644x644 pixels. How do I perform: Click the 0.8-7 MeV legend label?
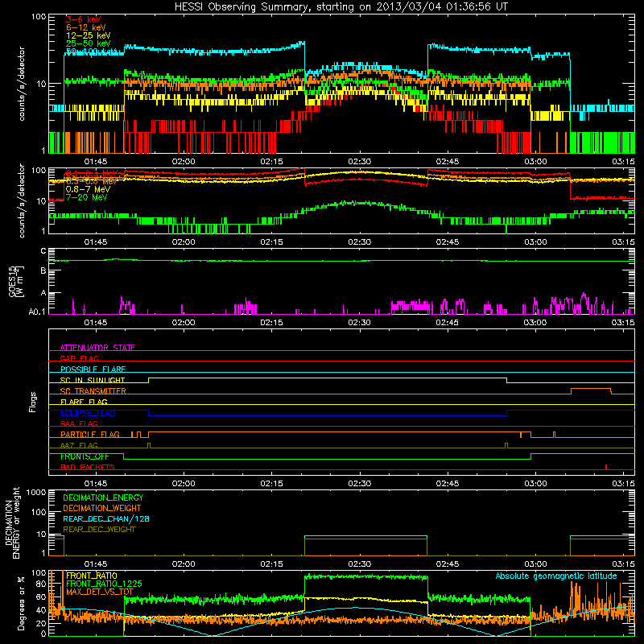pos(88,189)
